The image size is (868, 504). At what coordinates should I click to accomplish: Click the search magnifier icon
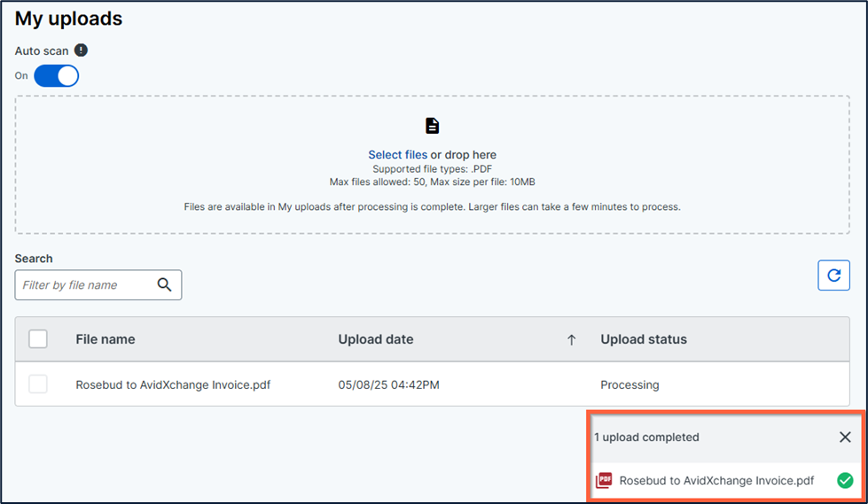pos(164,284)
